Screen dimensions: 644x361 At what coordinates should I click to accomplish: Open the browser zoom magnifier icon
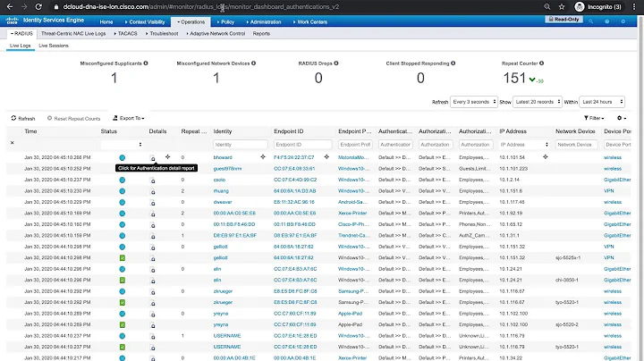point(547,6)
